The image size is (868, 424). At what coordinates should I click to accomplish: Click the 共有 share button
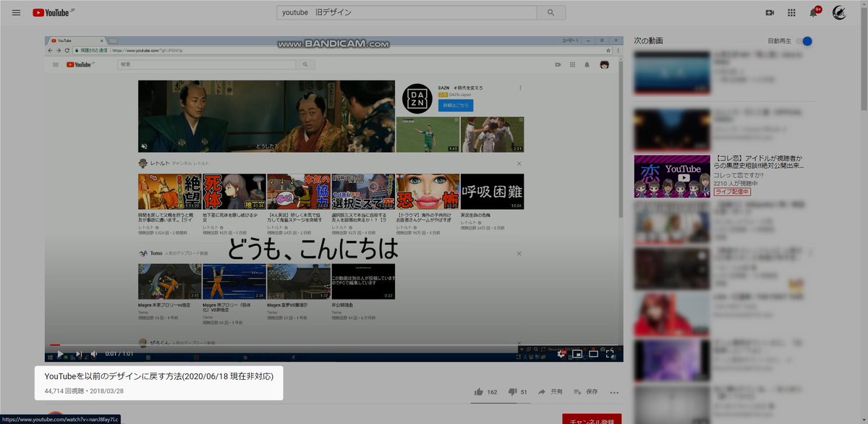(x=550, y=391)
